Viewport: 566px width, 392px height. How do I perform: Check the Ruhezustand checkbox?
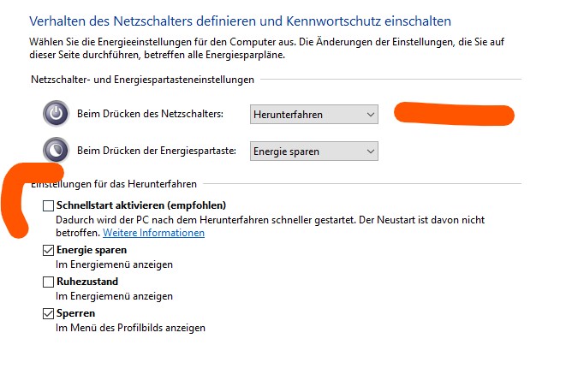point(48,282)
